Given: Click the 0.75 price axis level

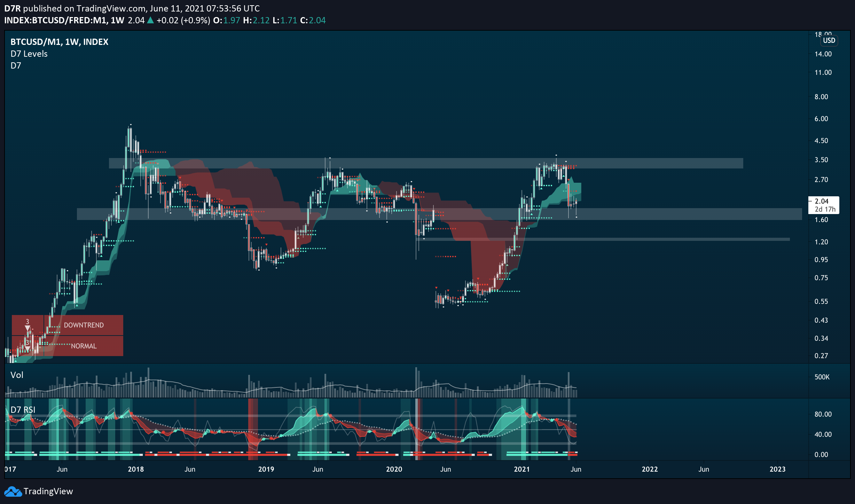Looking at the screenshot, I should [821, 278].
